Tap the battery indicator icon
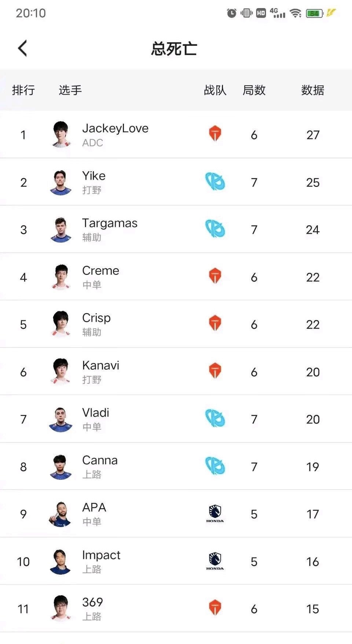The height and width of the screenshot is (644, 352). click(x=315, y=13)
